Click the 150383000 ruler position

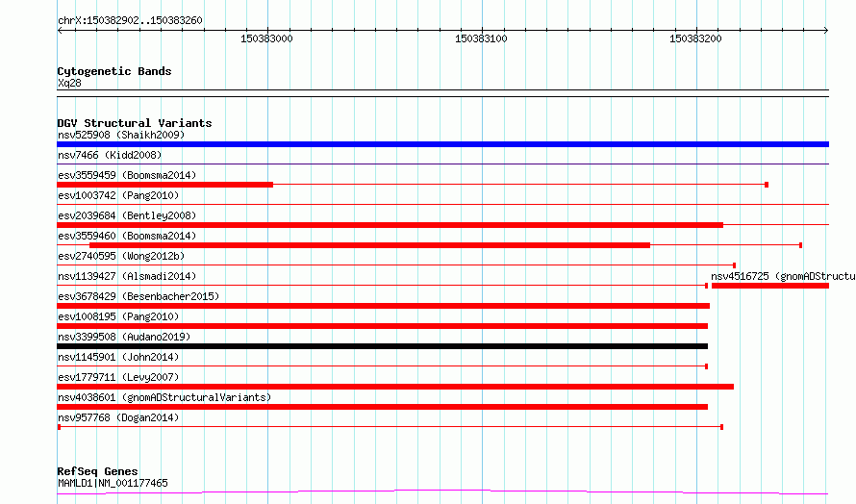(266, 38)
